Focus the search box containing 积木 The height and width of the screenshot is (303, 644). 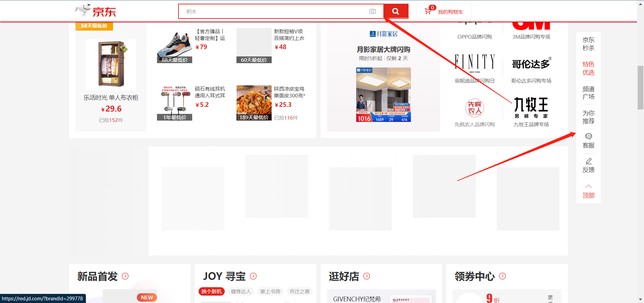281,11
